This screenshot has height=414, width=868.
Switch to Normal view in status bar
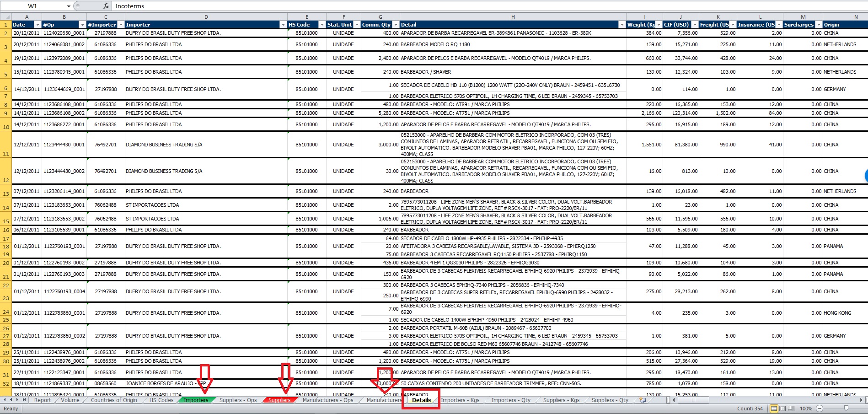(x=774, y=409)
